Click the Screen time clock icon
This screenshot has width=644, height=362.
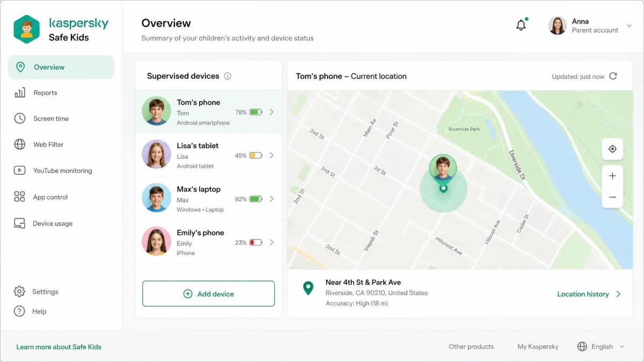point(20,119)
